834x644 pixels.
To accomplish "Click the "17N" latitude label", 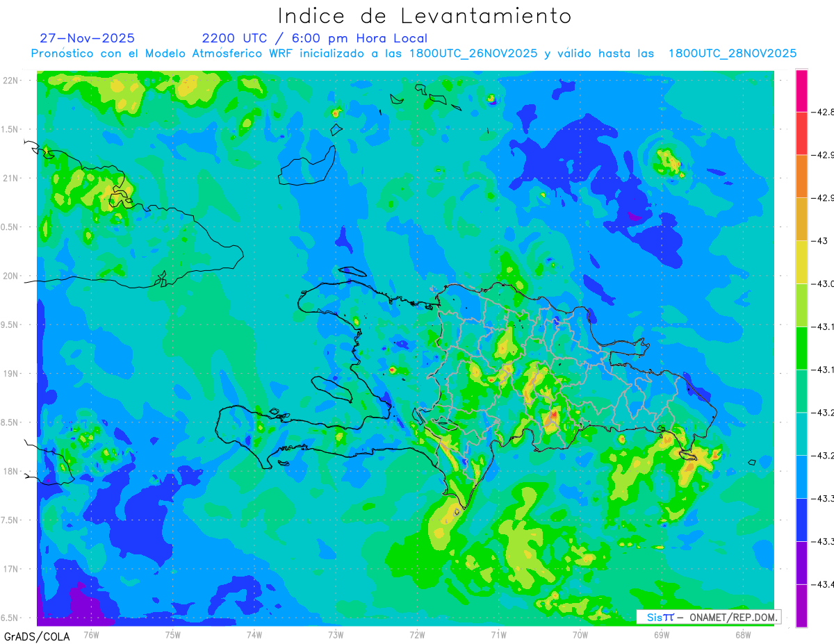I will (x=10, y=569).
